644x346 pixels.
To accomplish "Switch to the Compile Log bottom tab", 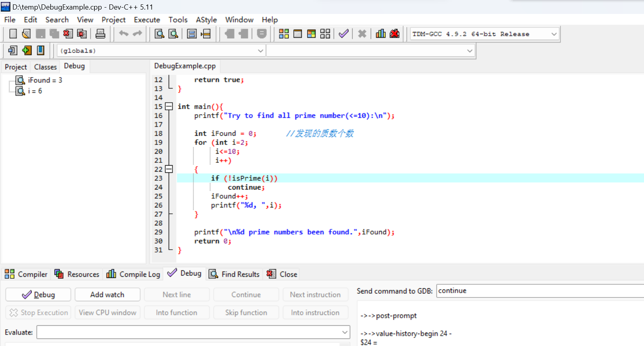I will pos(134,274).
